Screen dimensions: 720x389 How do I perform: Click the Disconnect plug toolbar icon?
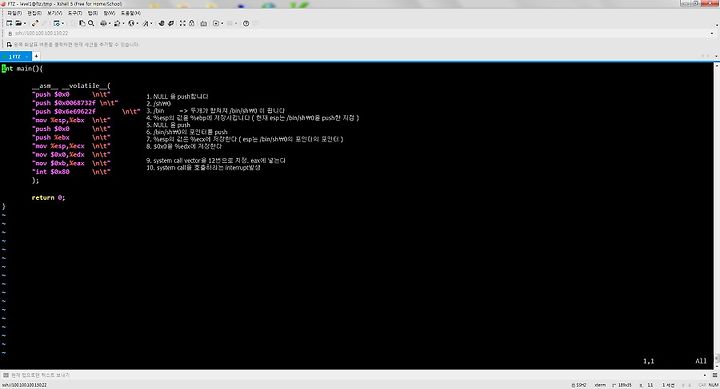[x=35, y=23]
